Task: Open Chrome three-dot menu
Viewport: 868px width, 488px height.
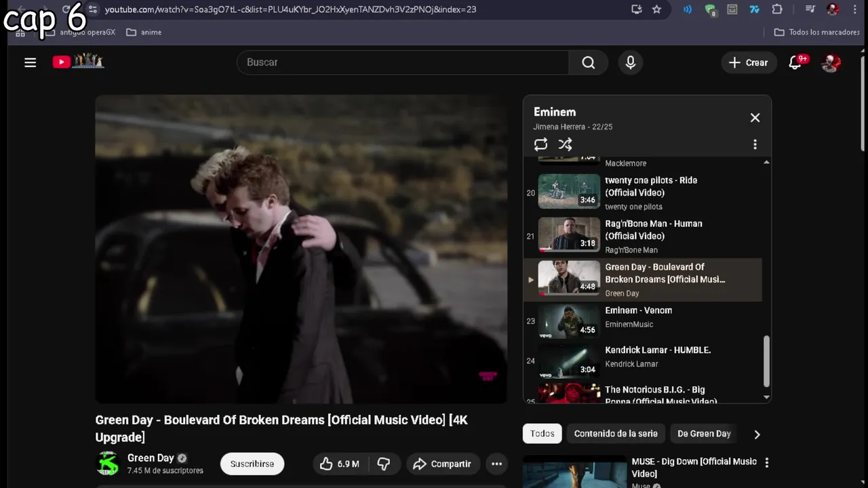Action: pos(854,9)
